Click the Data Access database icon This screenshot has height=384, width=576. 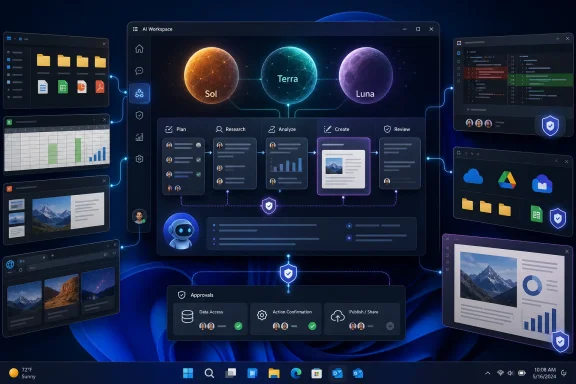187,316
